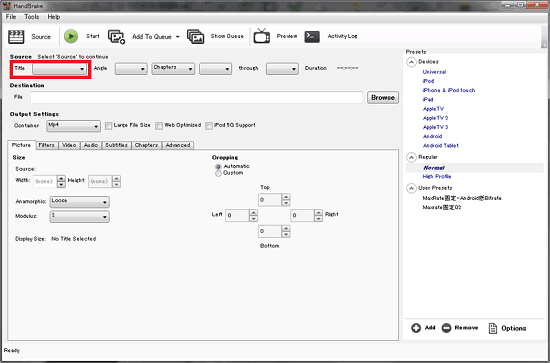The width and height of the screenshot is (550, 363).
Task: Collapse the Devices preset group
Action: [411, 62]
